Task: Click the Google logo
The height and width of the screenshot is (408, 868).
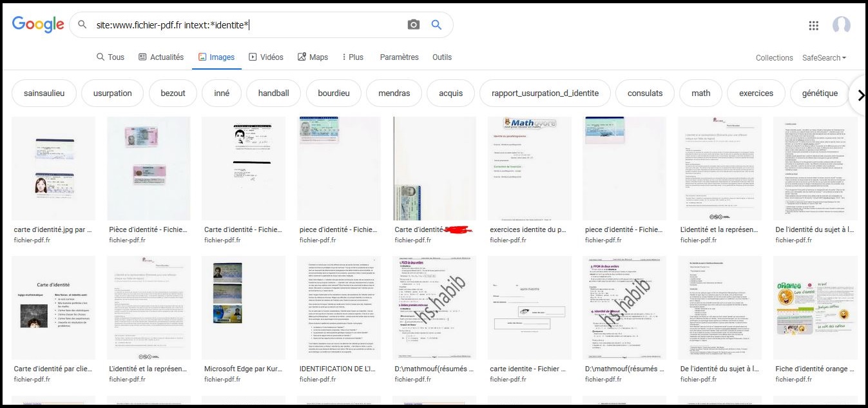Action: coord(38,24)
